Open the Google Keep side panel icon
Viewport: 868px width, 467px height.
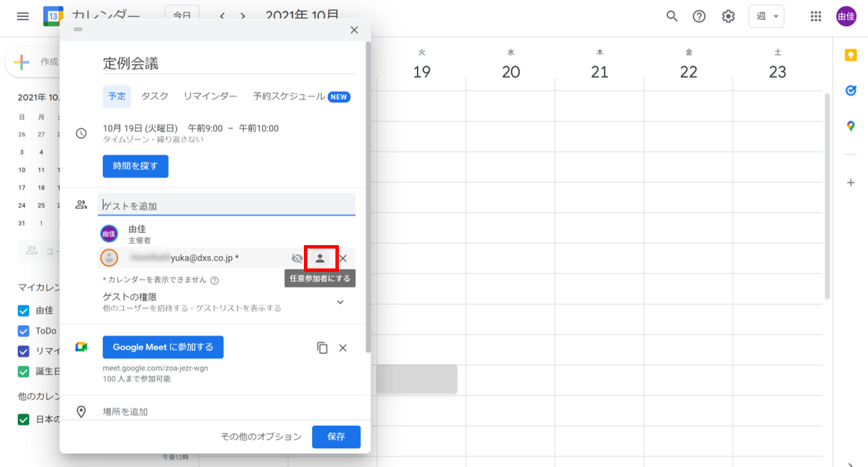pyautogui.click(x=851, y=55)
